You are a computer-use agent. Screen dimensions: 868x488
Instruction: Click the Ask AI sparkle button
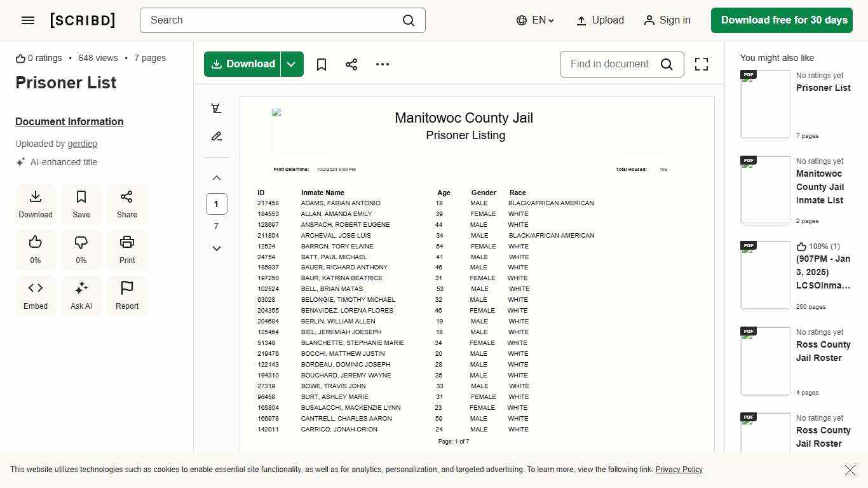(x=81, y=295)
